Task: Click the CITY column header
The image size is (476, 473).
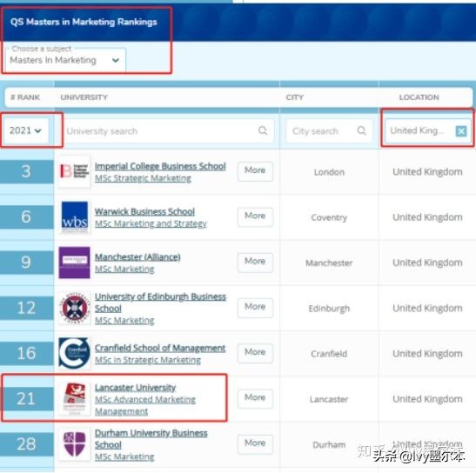Action: [295, 97]
